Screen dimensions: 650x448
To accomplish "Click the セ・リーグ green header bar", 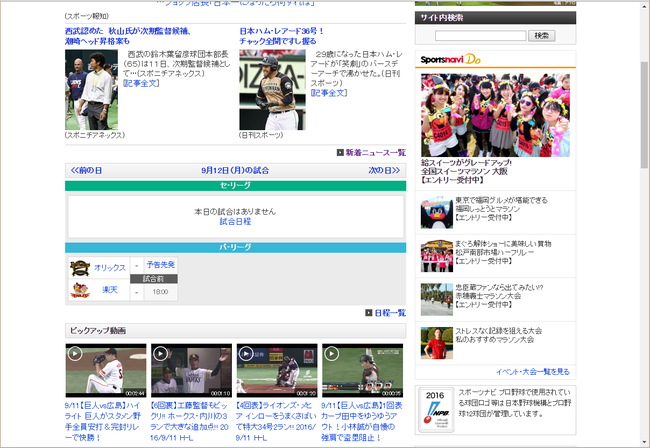I will 235,186.
